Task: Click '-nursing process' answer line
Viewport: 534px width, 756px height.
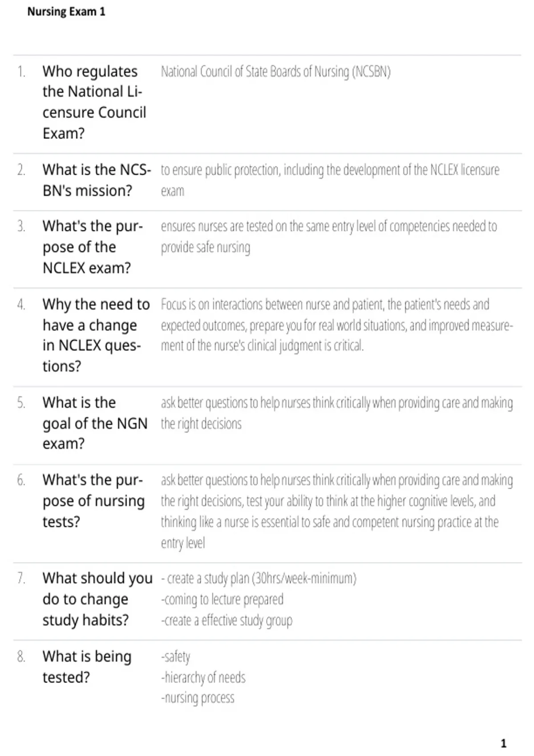Action: pyautogui.click(x=198, y=698)
